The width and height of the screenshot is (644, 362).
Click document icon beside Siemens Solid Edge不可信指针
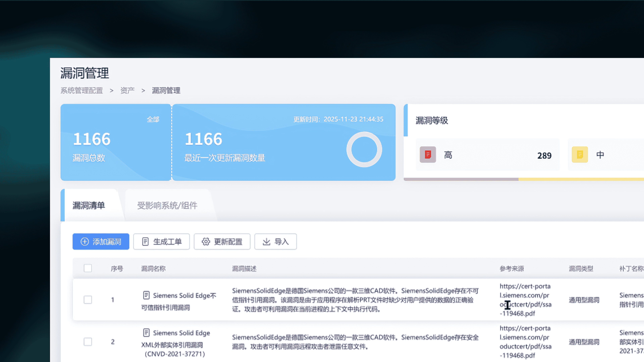[x=146, y=295]
